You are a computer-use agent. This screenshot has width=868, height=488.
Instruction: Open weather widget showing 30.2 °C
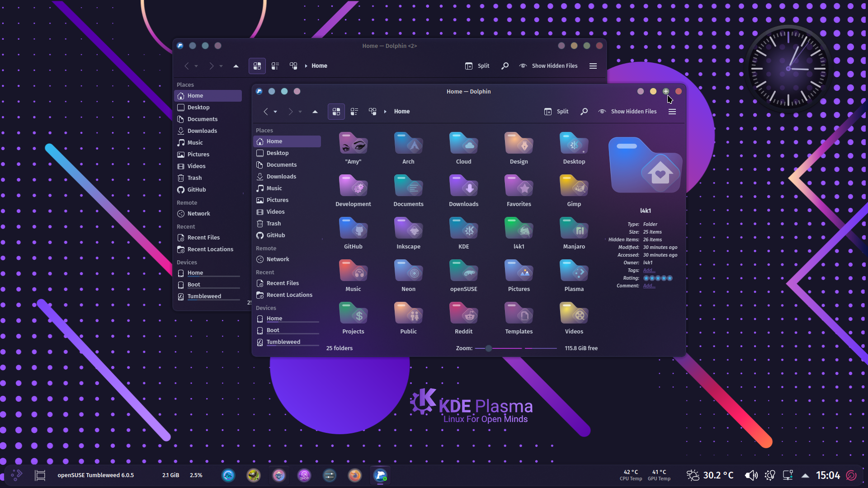[710, 475]
